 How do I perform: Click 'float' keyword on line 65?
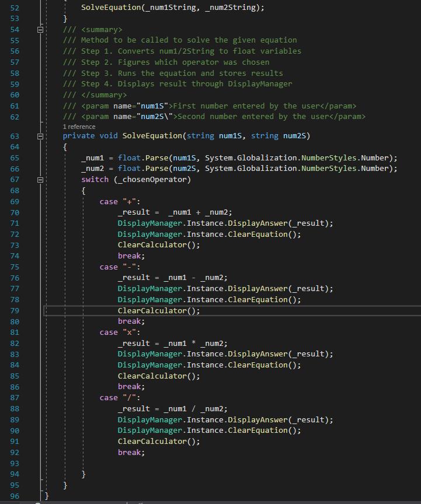point(129,158)
